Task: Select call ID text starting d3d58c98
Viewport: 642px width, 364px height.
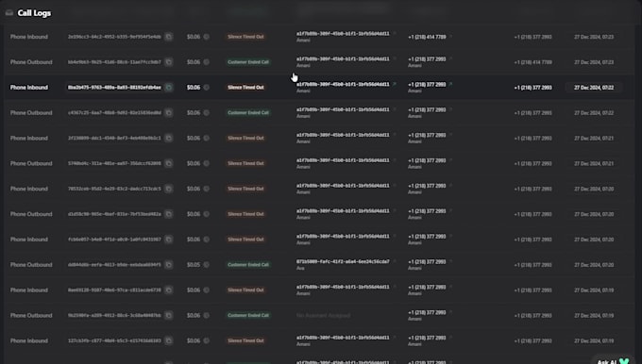Action: click(x=114, y=214)
